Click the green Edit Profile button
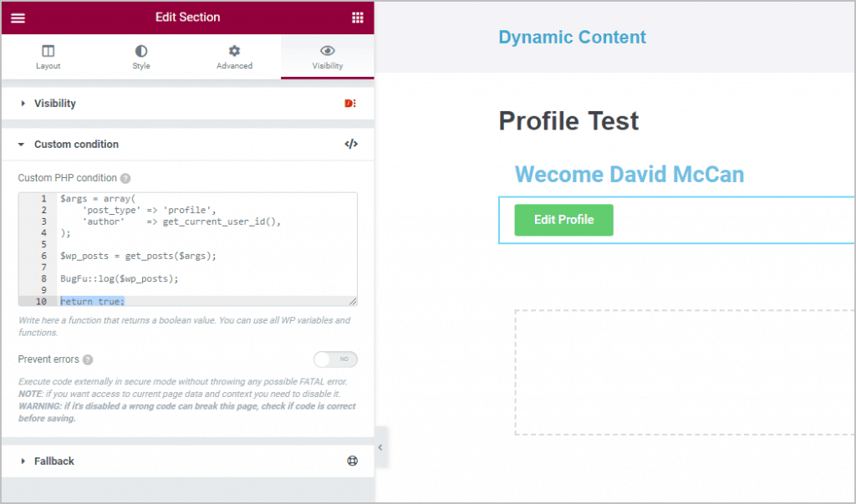 pos(564,220)
